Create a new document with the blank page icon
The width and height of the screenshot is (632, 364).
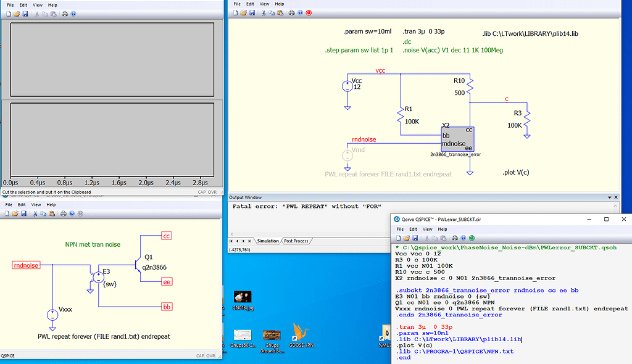[235, 12]
